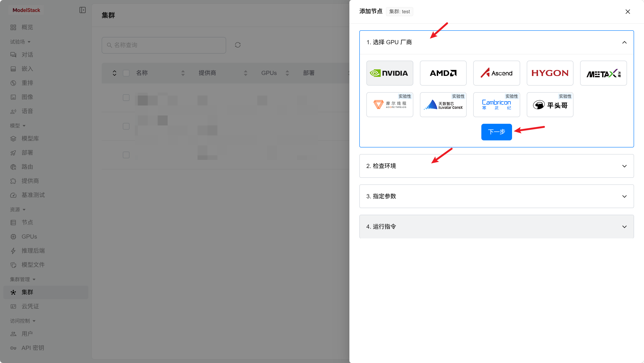Open the 路由 routes page
644x363 pixels.
click(45, 167)
